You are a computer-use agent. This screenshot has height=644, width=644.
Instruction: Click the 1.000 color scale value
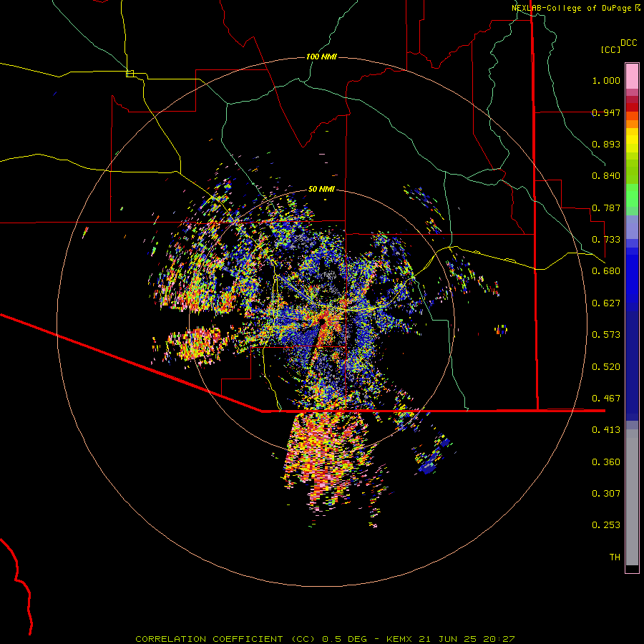click(x=606, y=80)
